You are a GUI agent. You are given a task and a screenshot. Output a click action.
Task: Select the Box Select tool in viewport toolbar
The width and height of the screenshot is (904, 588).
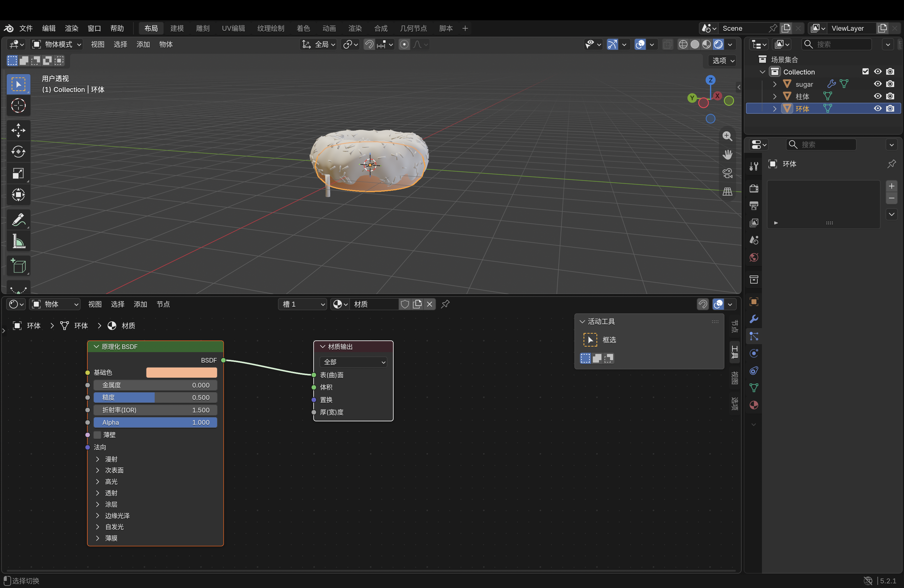pos(18,84)
